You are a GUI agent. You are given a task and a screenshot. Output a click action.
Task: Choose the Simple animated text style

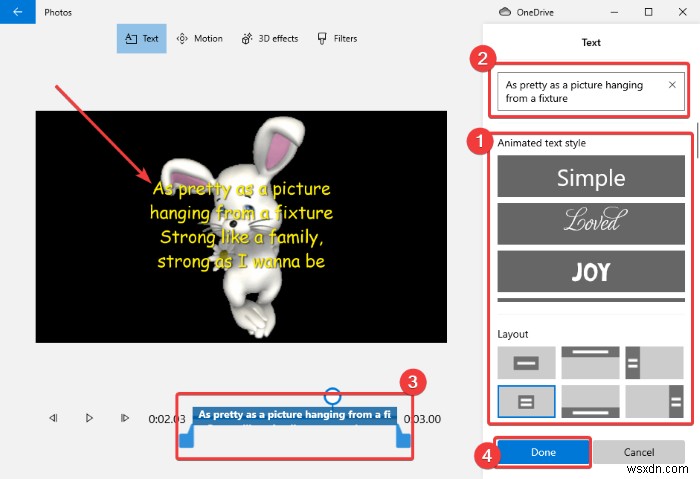point(591,176)
